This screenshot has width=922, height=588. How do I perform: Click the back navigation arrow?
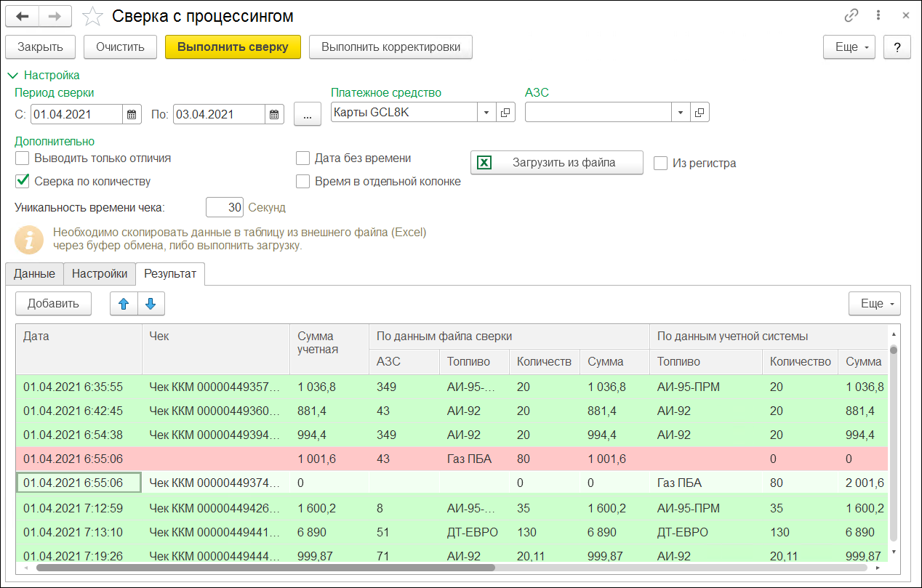pos(22,16)
